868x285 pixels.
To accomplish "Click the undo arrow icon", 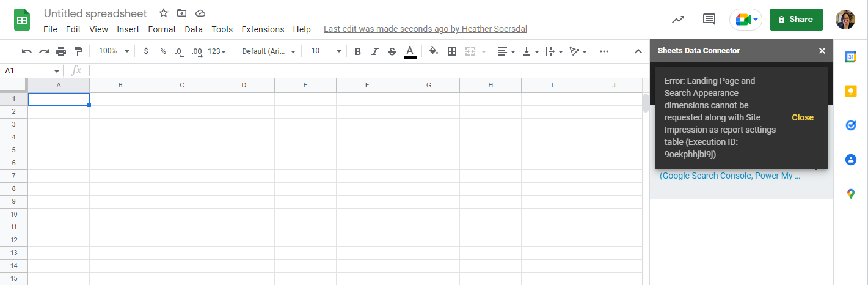I will tap(26, 51).
